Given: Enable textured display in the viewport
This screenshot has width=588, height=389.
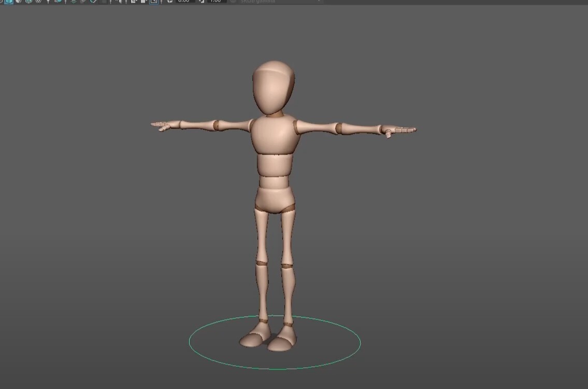Looking at the screenshot, I should tap(18, 2).
